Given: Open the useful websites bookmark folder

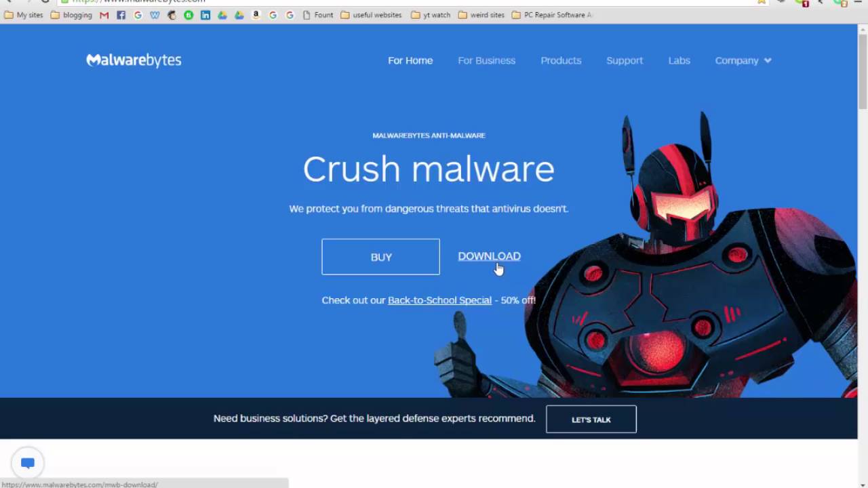Looking at the screenshot, I should tap(371, 15).
